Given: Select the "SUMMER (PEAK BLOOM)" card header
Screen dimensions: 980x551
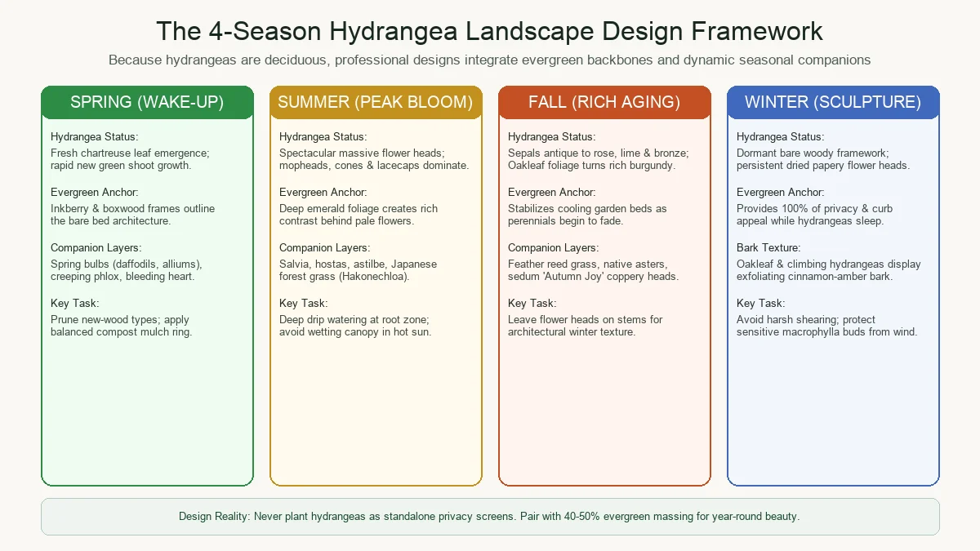Looking at the screenshot, I should tap(376, 102).
